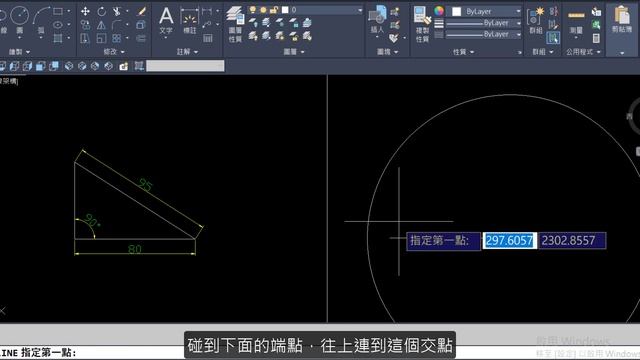Image resolution: width=640 pixels, height=360 pixels.
Task: Open the Group (群組) tool
Action: point(535,20)
